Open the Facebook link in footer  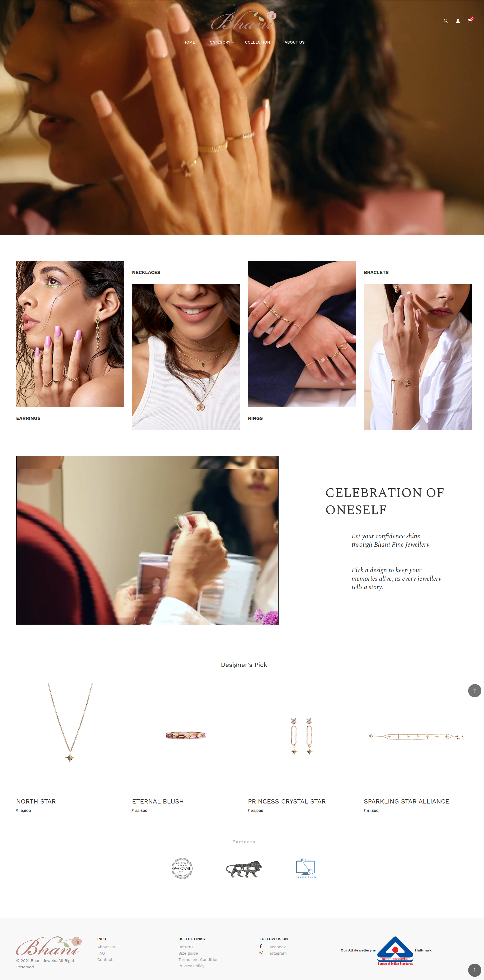click(x=276, y=947)
